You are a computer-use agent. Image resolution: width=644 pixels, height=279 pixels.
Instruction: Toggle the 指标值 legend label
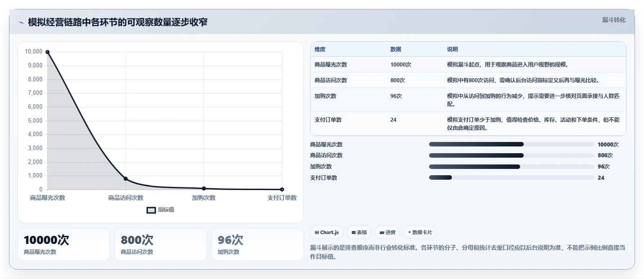coord(166,210)
